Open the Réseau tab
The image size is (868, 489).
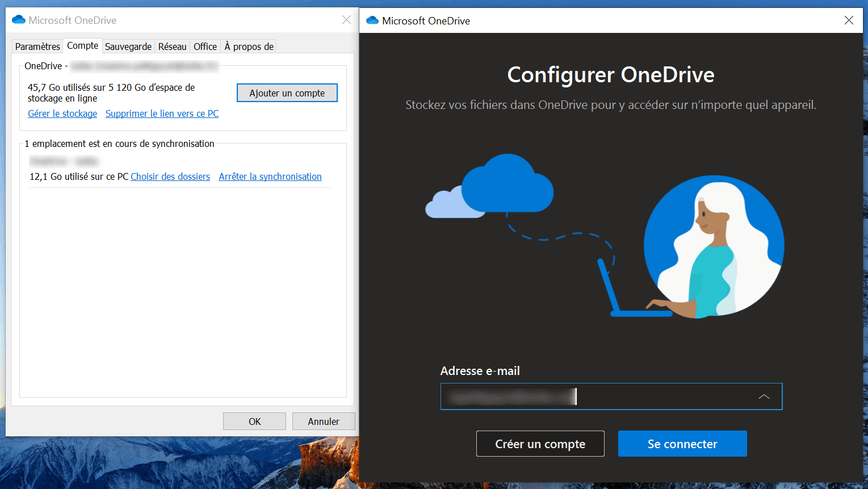click(x=172, y=47)
